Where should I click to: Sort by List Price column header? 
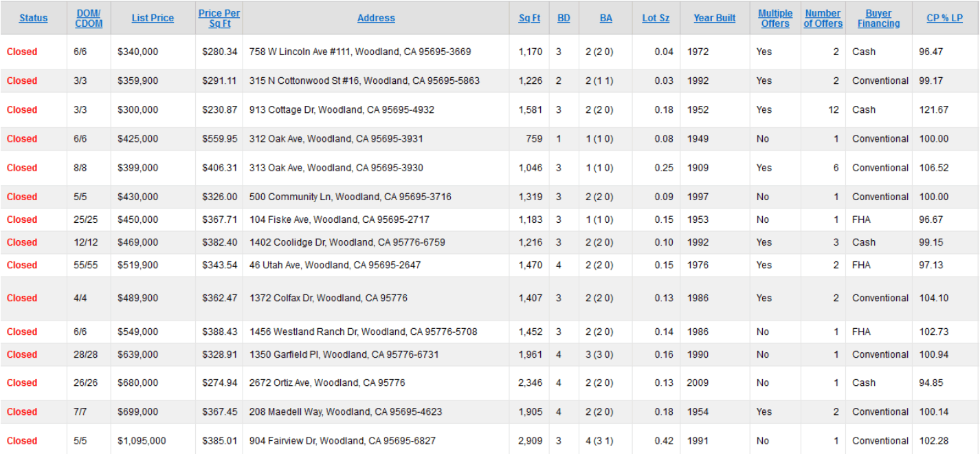tap(153, 18)
